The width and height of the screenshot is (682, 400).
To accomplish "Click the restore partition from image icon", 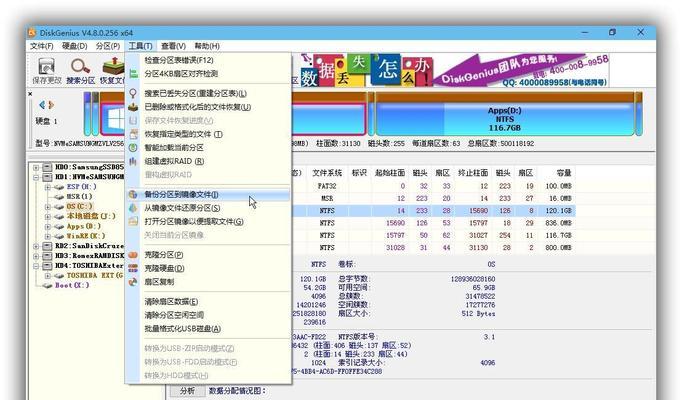I will (133, 208).
